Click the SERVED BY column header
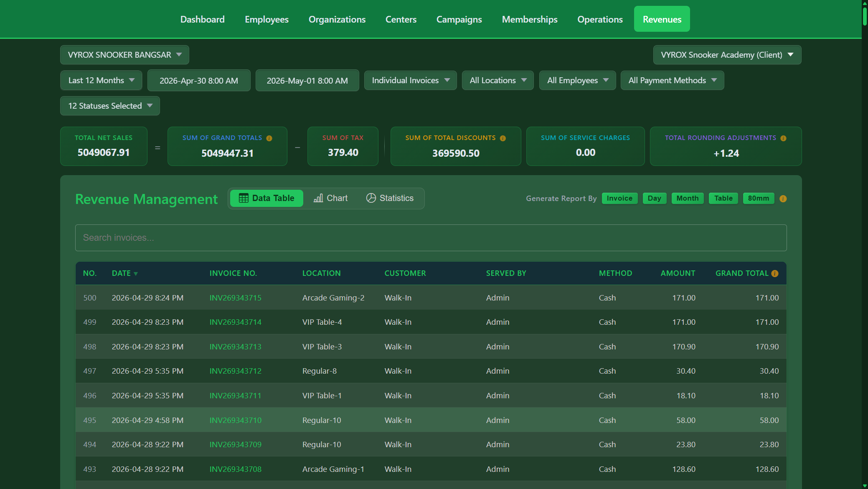 coord(506,273)
